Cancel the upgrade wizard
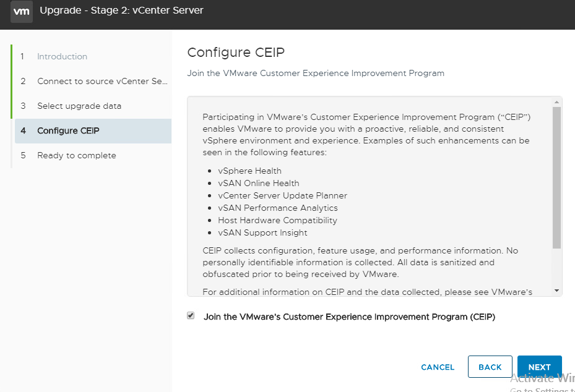This screenshot has width=575, height=392. point(438,367)
